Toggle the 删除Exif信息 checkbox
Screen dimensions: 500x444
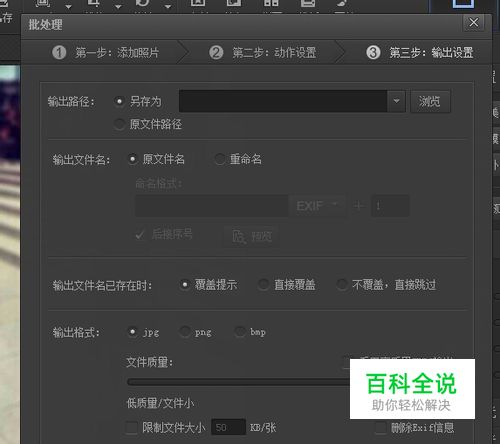381,428
